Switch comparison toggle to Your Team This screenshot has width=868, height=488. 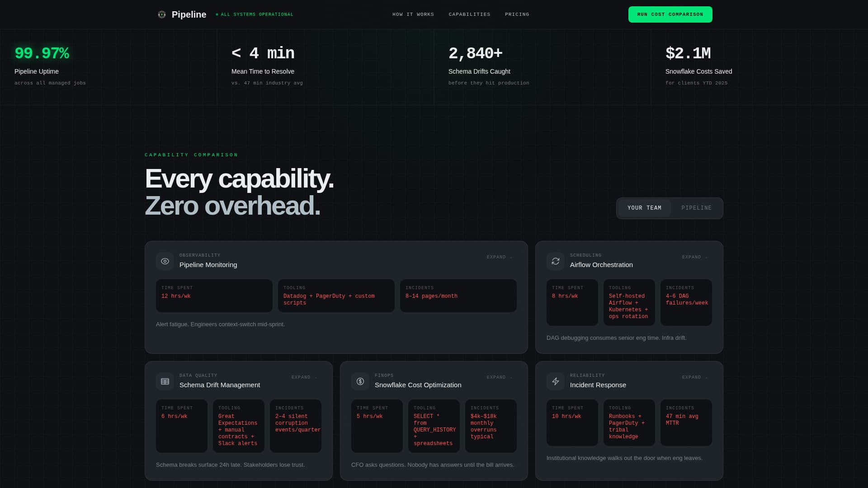coord(644,208)
